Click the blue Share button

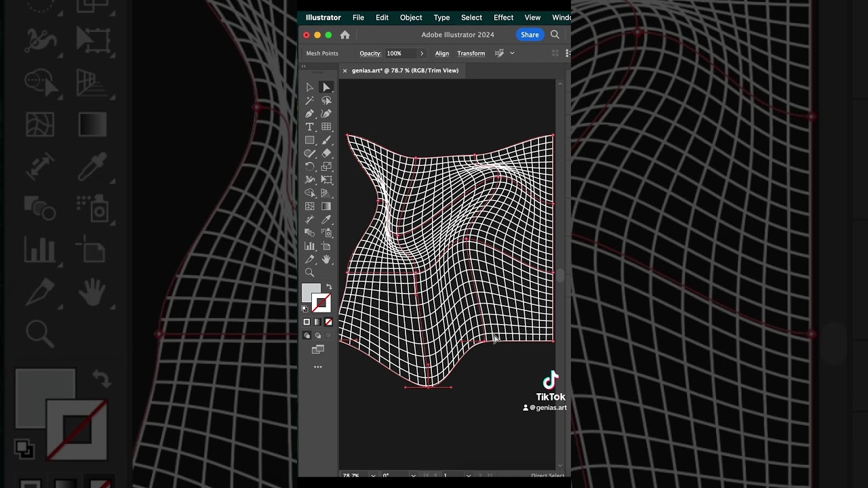(530, 35)
